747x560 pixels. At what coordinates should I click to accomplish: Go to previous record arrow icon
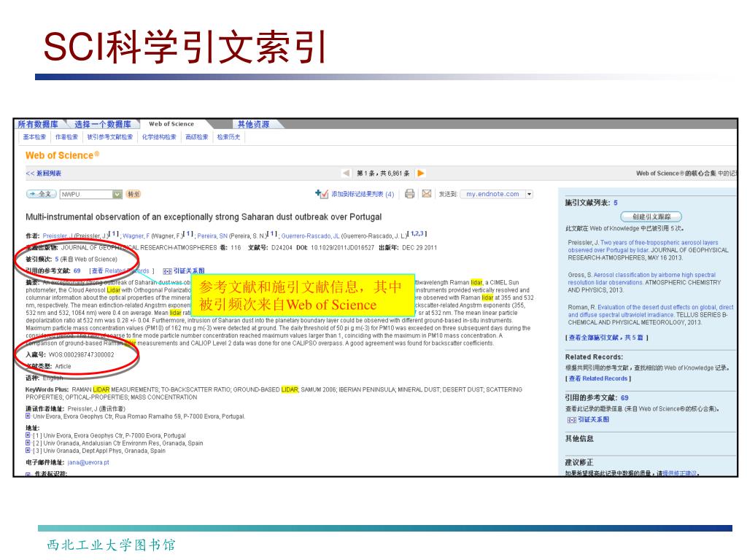pyautogui.click(x=346, y=174)
